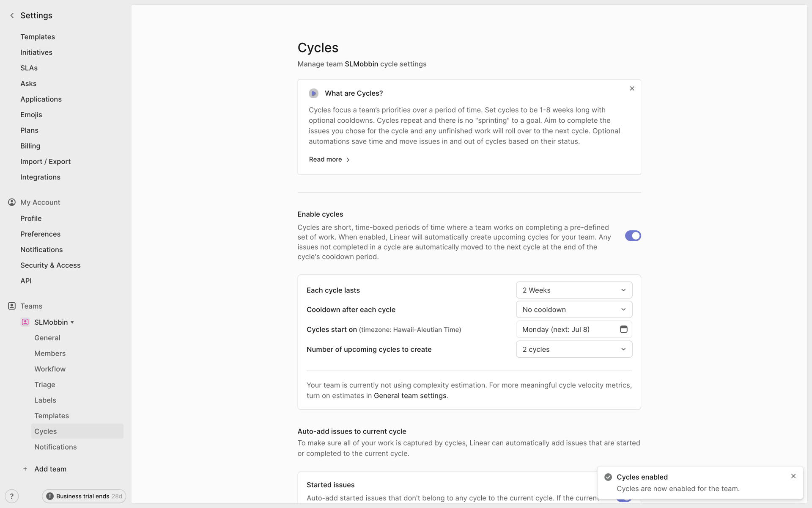The width and height of the screenshot is (812, 508).
Task: Click the warning icon in Business trial badge
Action: pos(50,496)
